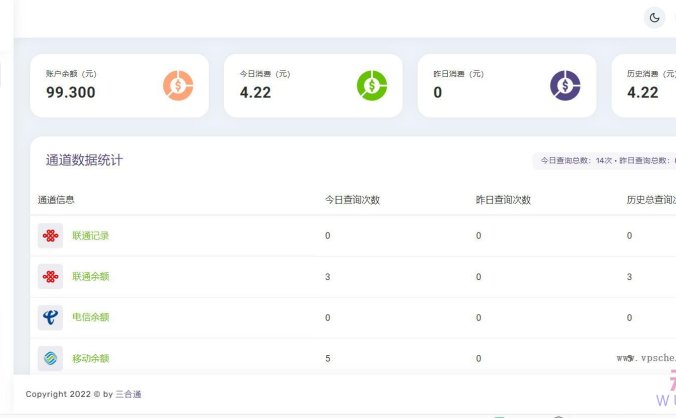
Task: Click the China Unicom logo beside 联通余额
Action: [50, 277]
